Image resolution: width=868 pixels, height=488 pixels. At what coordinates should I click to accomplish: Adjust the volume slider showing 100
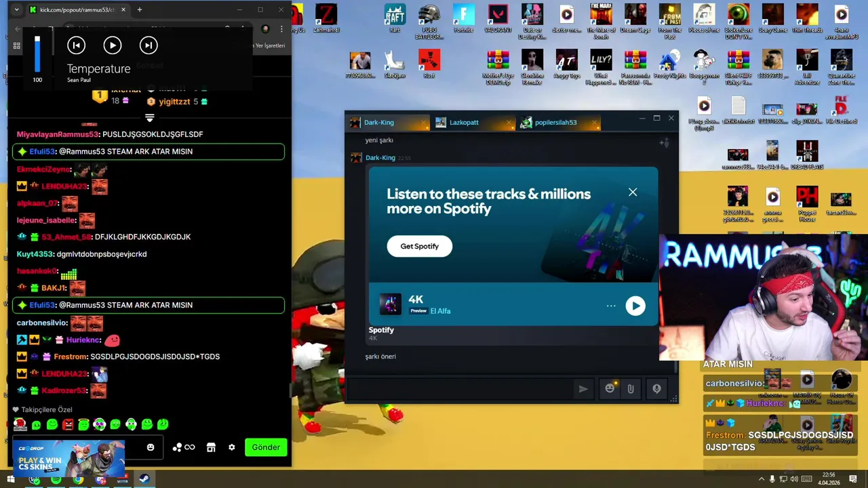pos(37,54)
